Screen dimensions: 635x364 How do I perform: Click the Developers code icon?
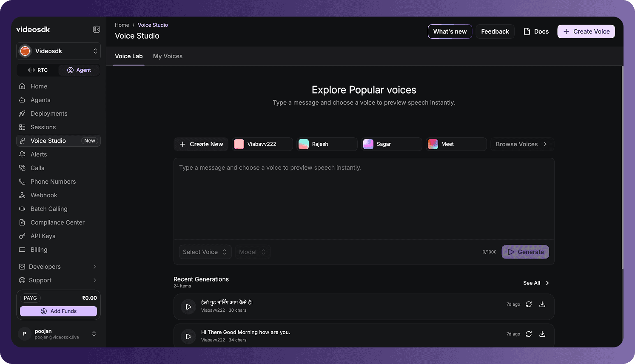pos(22,267)
